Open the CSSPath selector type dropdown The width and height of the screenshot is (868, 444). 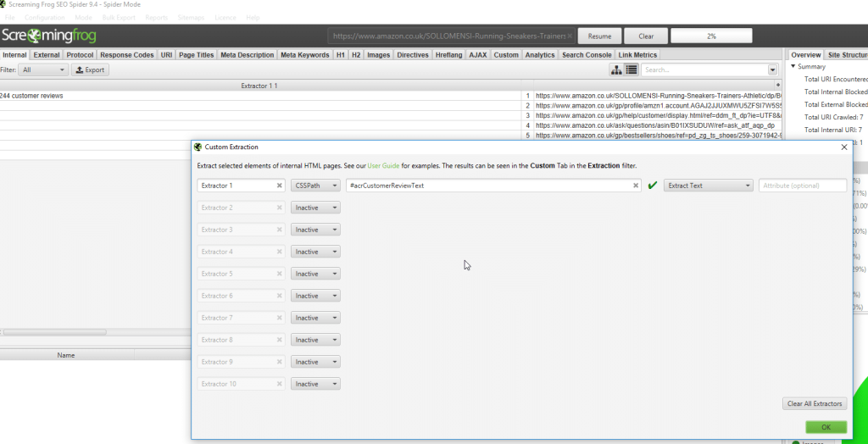[x=315, y=186]
